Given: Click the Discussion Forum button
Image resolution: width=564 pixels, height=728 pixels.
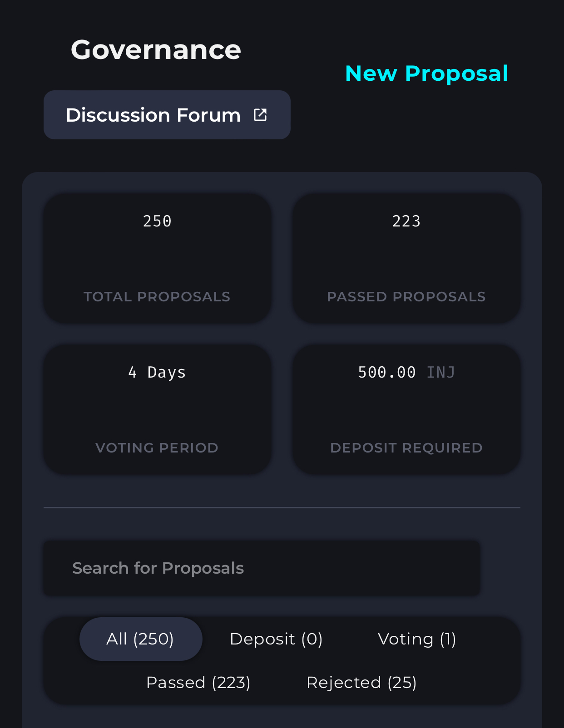Looking at the screenshot, I should pos(154,115).
